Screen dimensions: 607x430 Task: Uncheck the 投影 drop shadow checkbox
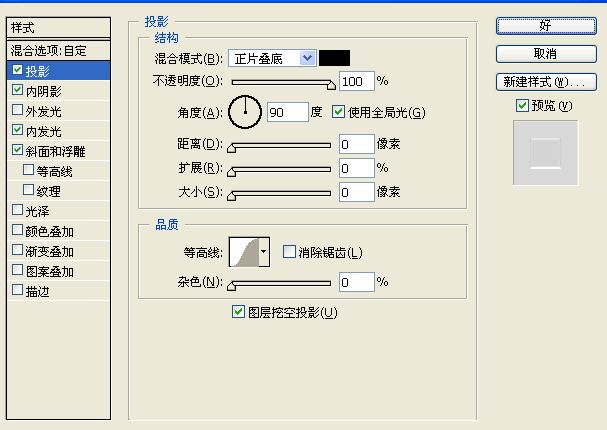17,70
